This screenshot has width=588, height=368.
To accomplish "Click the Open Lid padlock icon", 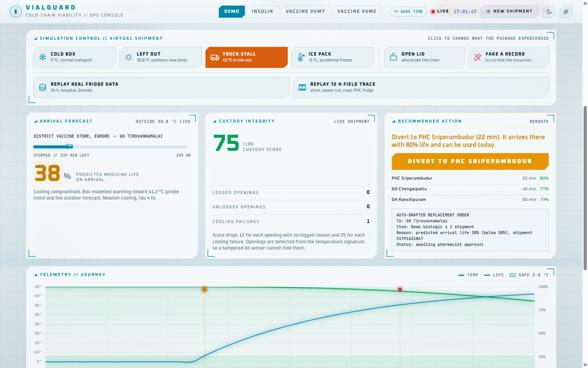I will tap(393, 57).
